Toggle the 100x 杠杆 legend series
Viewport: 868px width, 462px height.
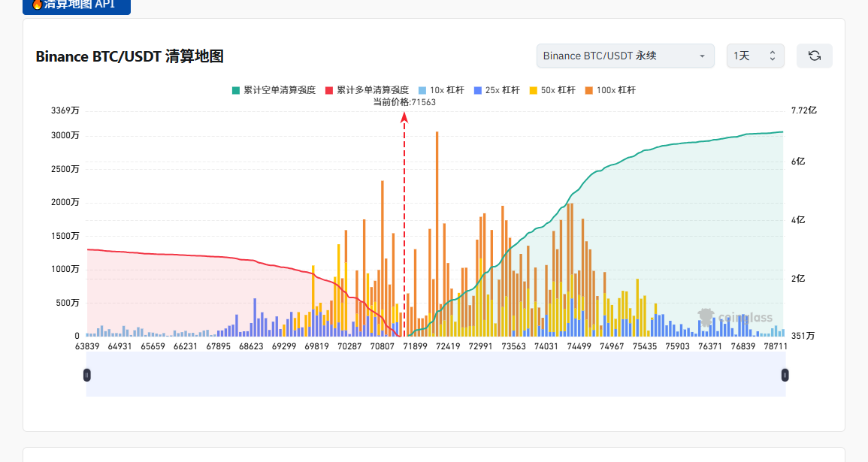610,90
